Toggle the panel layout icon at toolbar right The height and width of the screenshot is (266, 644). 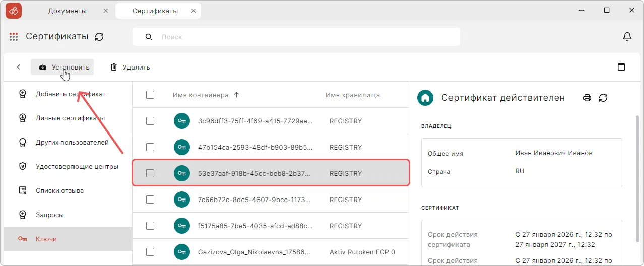621,67
